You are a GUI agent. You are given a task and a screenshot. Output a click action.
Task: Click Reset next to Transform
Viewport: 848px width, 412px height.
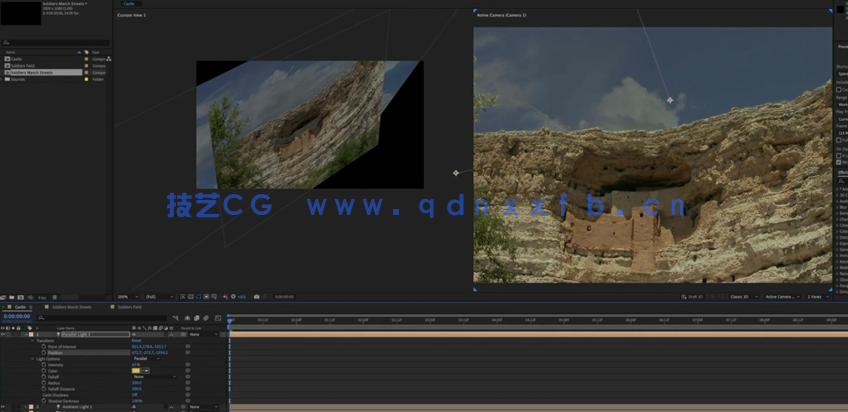tap(136, 340)
